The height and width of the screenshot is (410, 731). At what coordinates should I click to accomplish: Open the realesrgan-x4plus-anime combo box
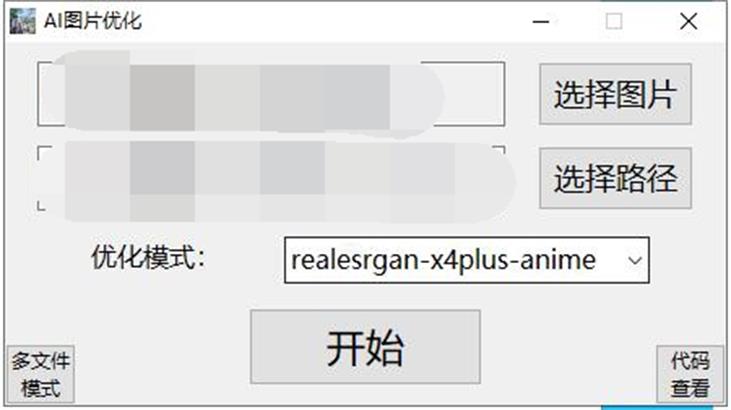click(467, 260)
